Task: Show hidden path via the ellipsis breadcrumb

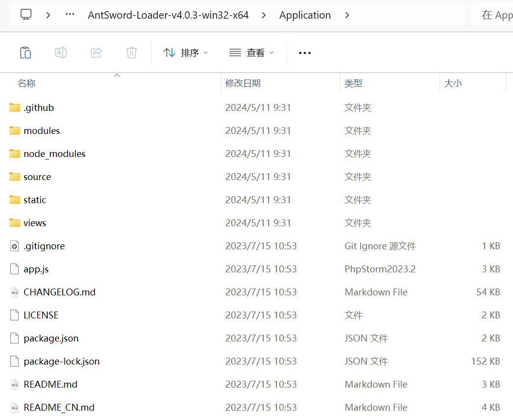Action: click(x=70, y=15)
